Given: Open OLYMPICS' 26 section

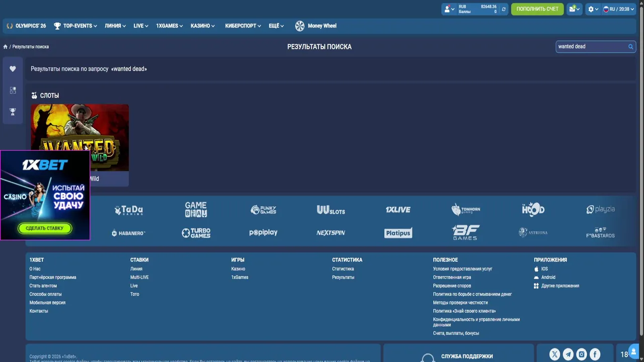Looking at the screenshot, I should pyautogui.click(x=26, y=26).
